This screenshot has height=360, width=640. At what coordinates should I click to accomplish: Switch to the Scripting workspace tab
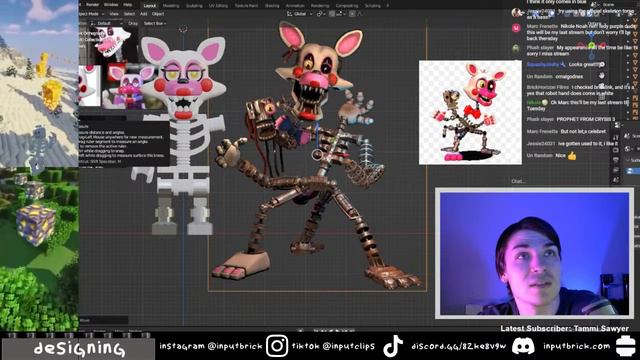(x=372, y=6)
